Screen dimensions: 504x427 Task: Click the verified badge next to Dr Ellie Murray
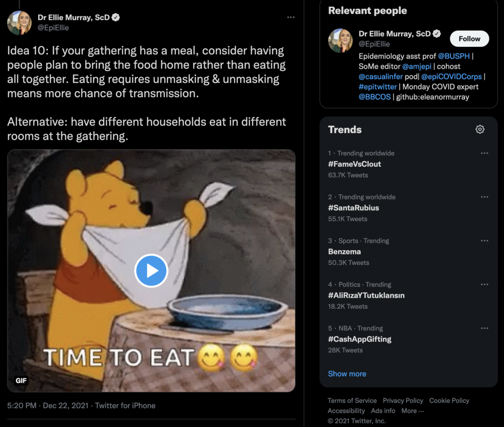115,17
